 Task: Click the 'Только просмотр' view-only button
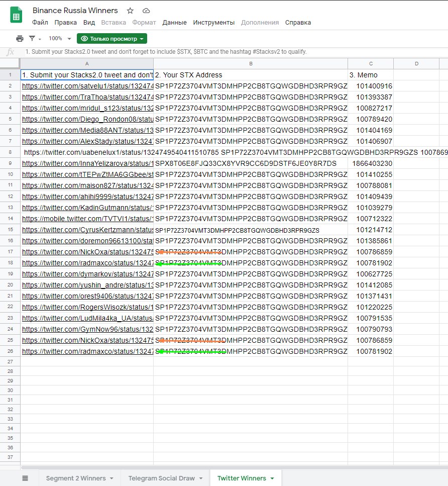[112, 39]
